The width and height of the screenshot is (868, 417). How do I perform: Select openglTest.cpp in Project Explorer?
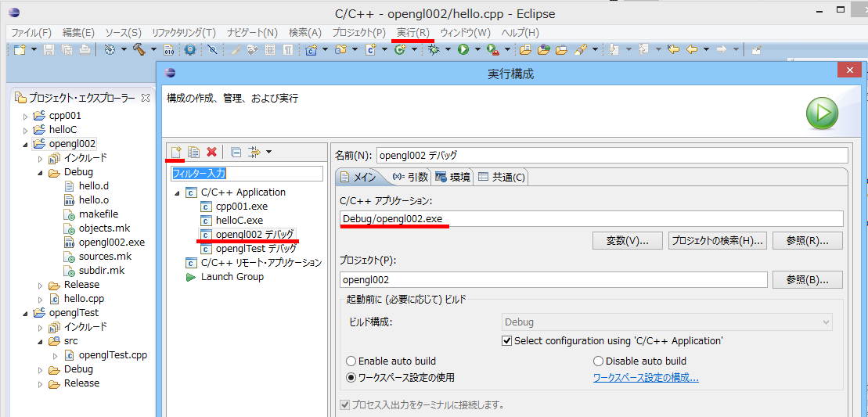[x=106, y=355]
